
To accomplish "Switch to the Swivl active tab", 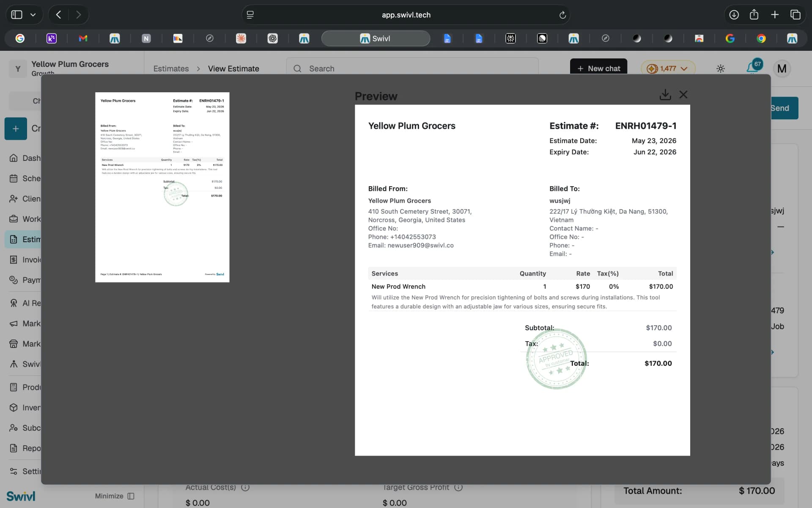I will (376, 39).
